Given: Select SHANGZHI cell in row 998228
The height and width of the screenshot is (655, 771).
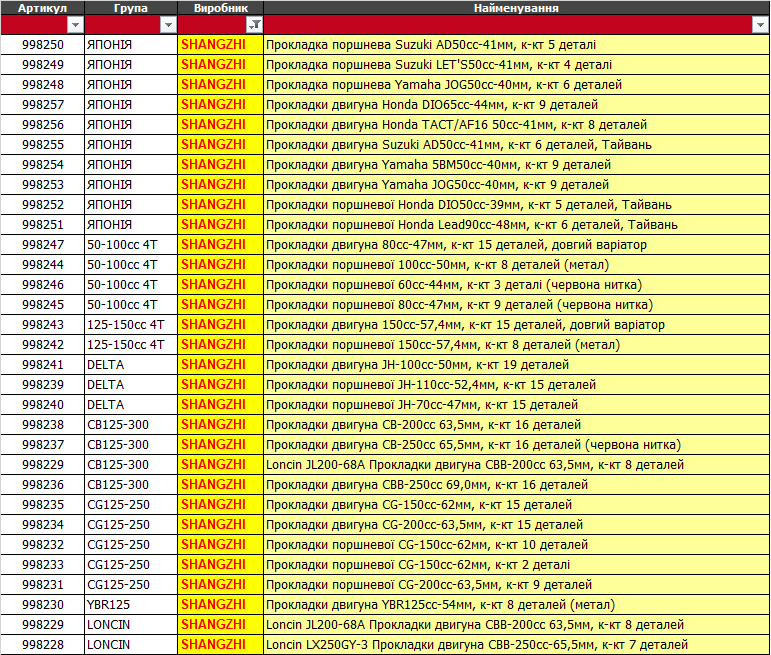Looking at the screenshot, I should point(220,645).
